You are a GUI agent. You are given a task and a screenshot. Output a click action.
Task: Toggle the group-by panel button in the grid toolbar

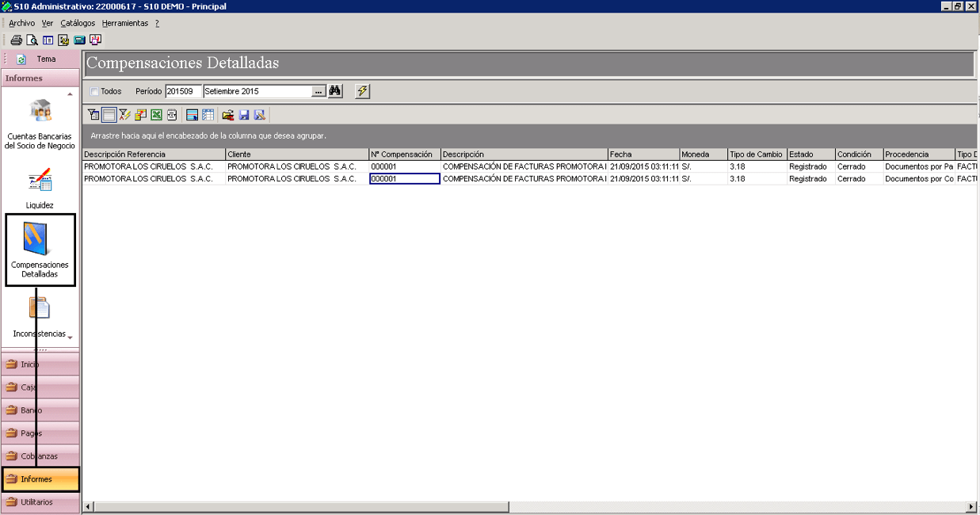tap(109, 115)
